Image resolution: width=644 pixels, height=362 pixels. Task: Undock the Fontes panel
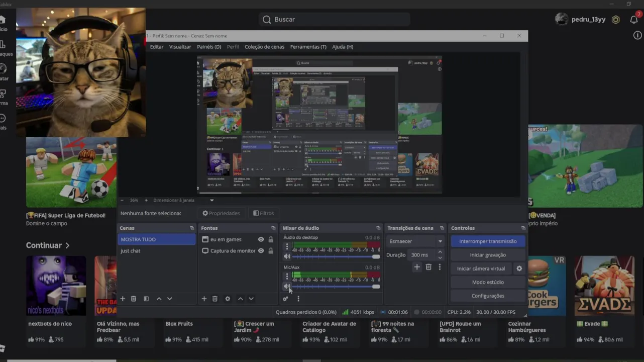click(273, 228)
